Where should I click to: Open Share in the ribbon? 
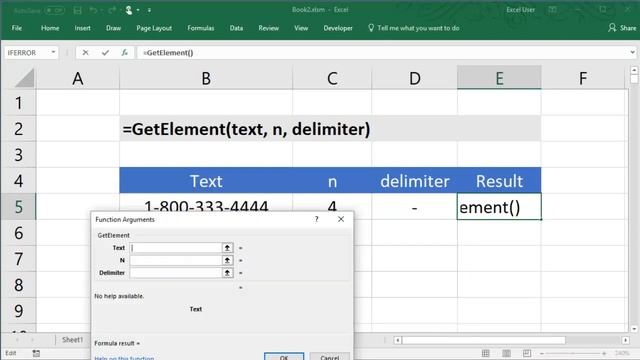[622, 28]
